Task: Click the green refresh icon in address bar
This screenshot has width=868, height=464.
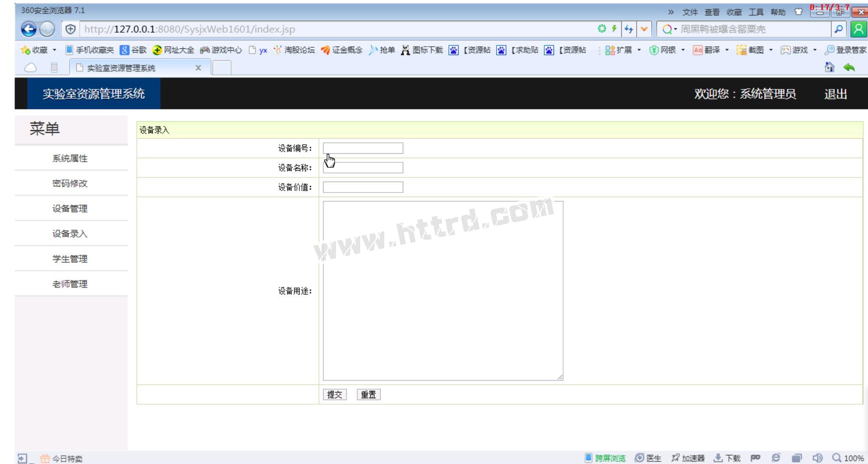Action: [x=602, y=29]
